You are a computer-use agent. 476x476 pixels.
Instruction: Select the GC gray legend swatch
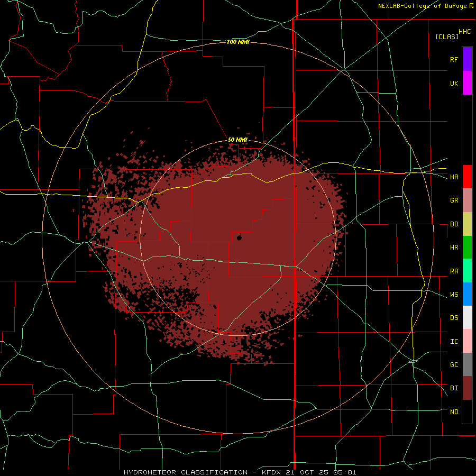pyautogui.click(x=467, y=364)
